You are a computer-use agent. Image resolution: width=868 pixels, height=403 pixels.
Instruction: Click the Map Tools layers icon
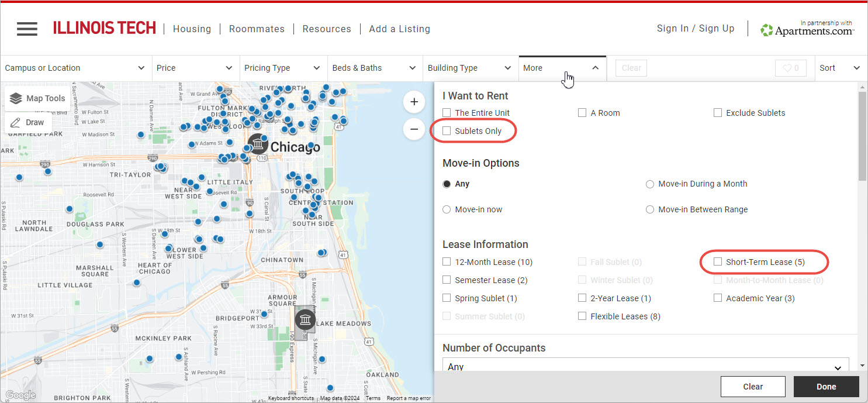tap(16, 98)
